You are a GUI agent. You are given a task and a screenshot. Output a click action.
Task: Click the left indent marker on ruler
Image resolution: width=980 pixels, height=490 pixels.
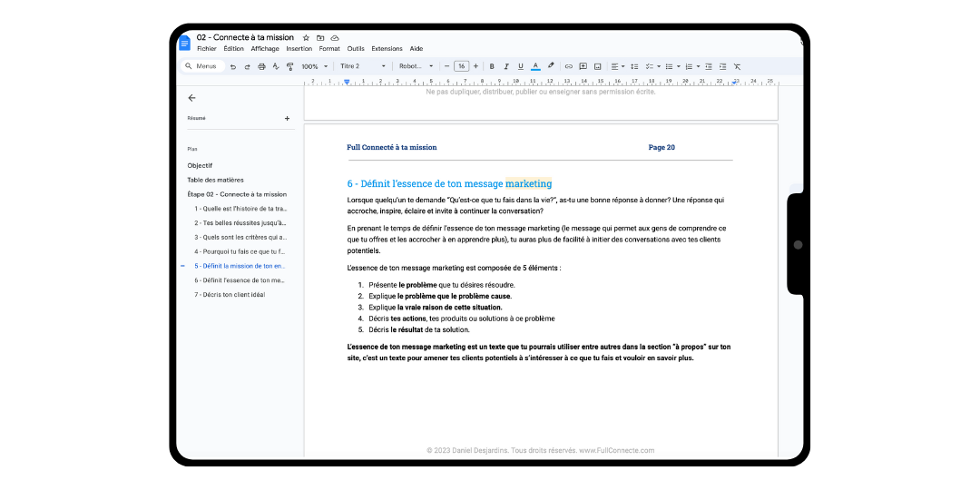[347, 82]
